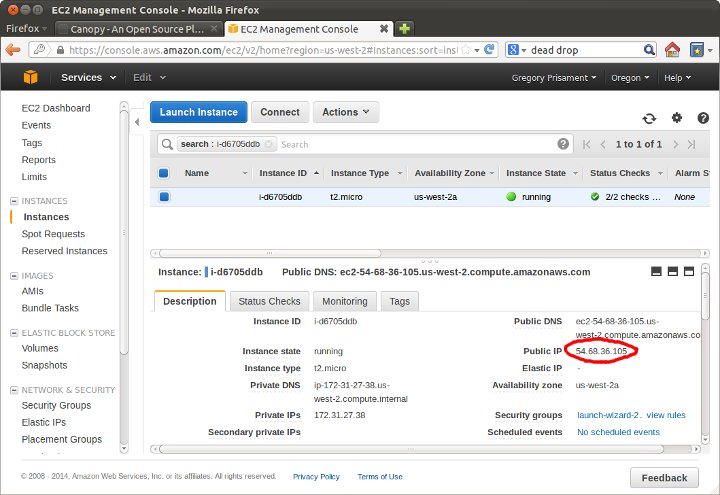Image resolution: width=720 pixels, height=495 pixels.
Task: Open the Oregon region selector
Action: coord(630,78)
